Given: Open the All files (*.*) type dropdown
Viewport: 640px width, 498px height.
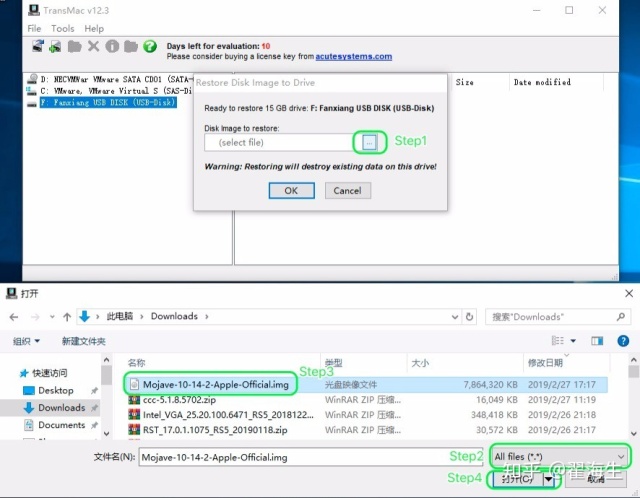Looking at the screenshot, I should (x=559, y=456).
